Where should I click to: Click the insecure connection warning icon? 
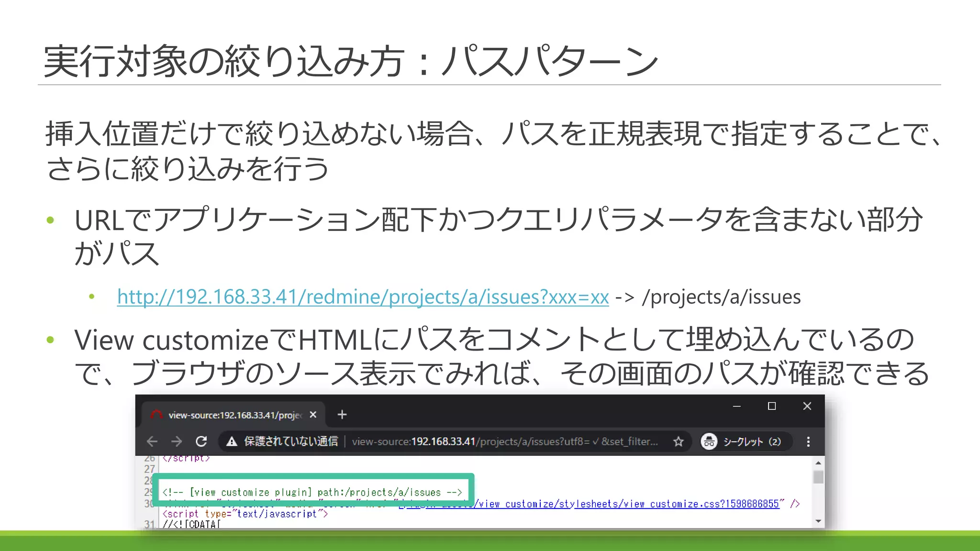[232, 441]
